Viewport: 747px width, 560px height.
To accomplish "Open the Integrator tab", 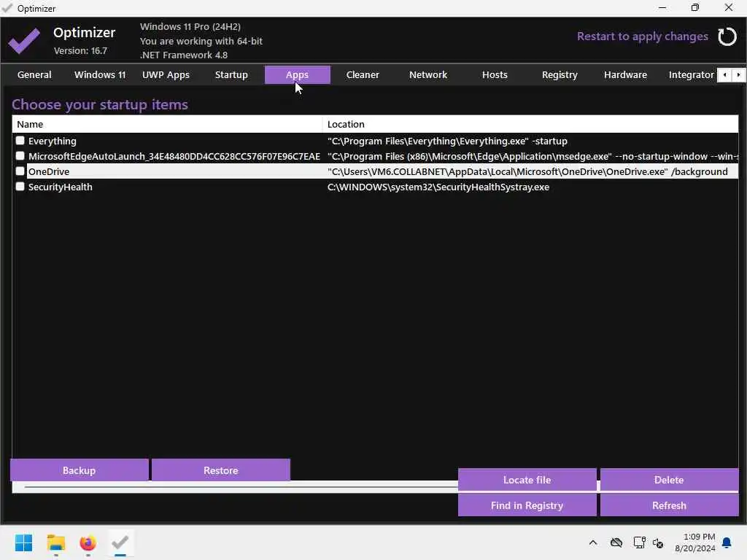I will (x=691, y=75).
